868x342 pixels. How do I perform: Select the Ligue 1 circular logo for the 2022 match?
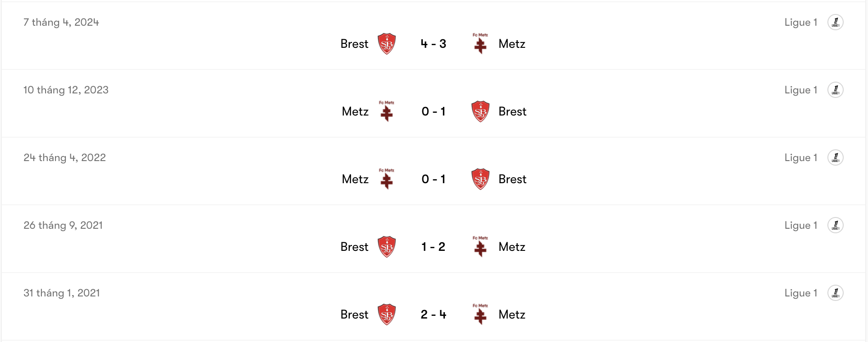(836, 157)
